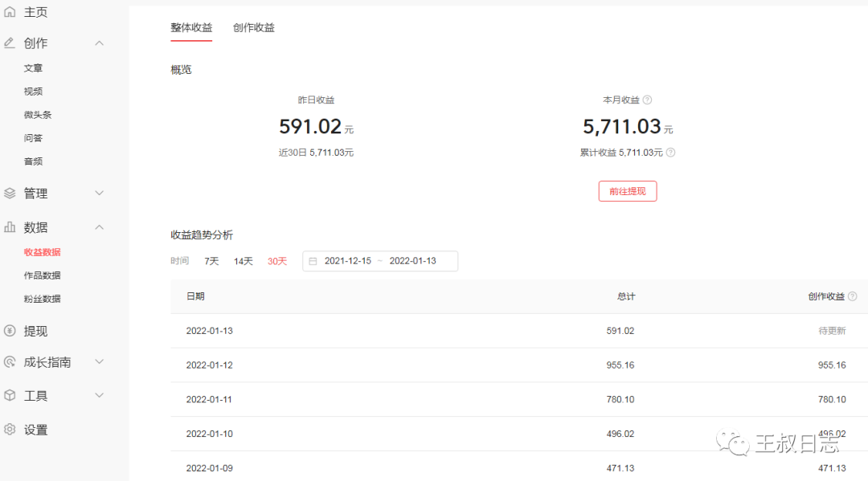The width and height of the screenshot is (868, 481).
Task: Open 音频 under 创作
Action: coord(33,161)
